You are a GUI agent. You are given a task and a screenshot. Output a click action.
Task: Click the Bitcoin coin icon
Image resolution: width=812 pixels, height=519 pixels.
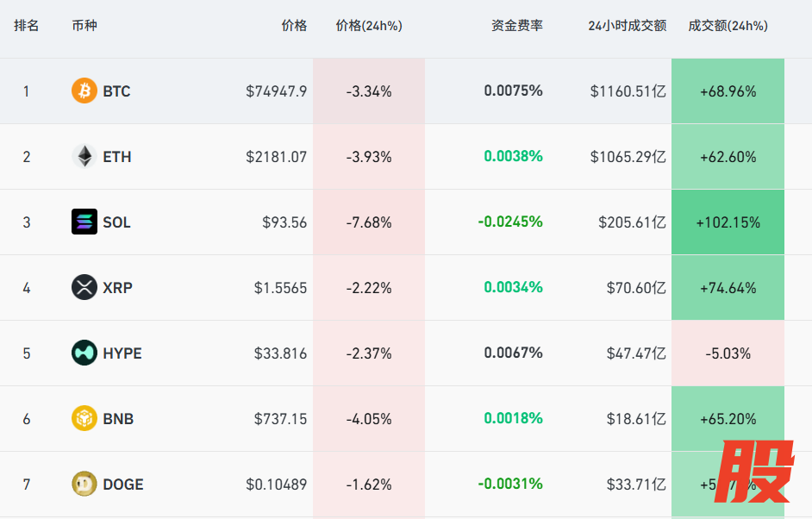tap(84, 91)
